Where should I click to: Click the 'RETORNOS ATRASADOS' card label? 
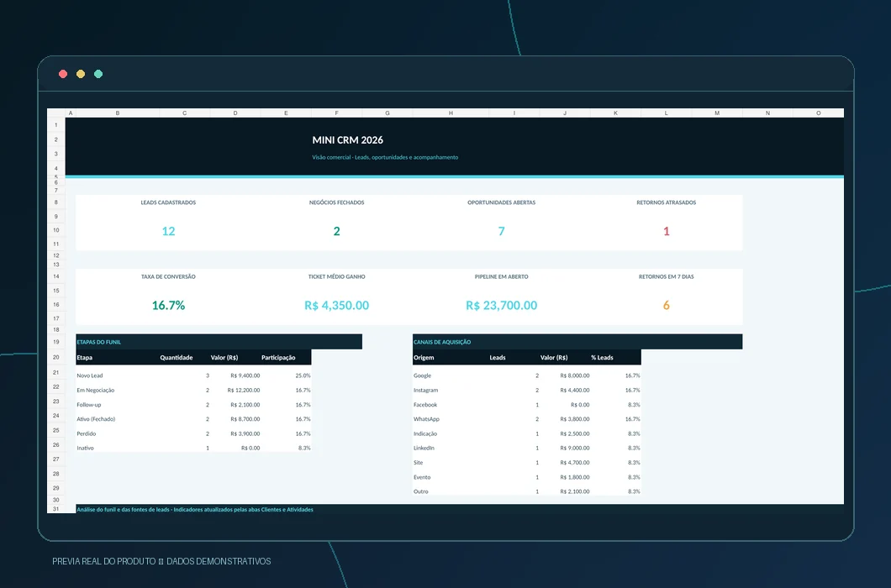coord(666,202)
